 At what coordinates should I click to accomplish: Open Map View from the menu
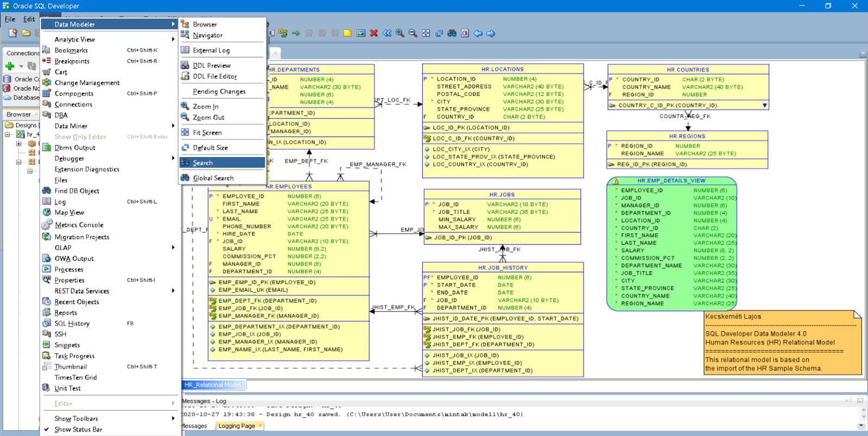pos(110,213)
